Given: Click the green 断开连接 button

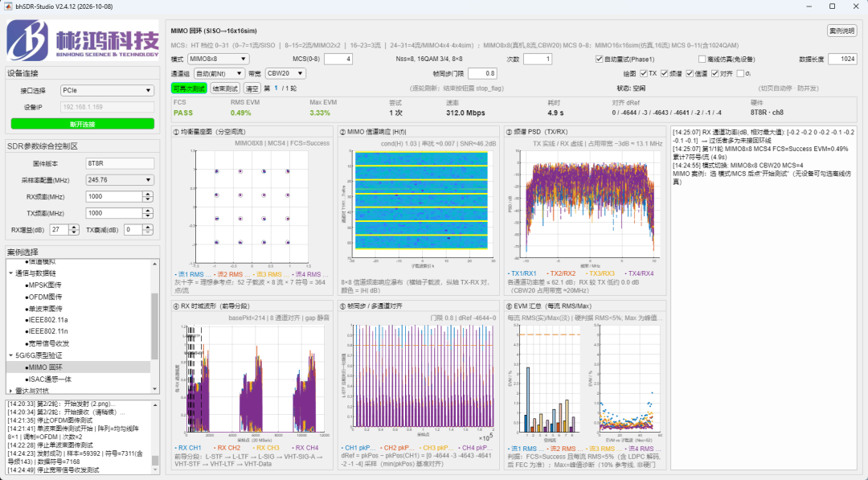Looking at the screenshot, I should pyautogui.click(x=83, y=124).
